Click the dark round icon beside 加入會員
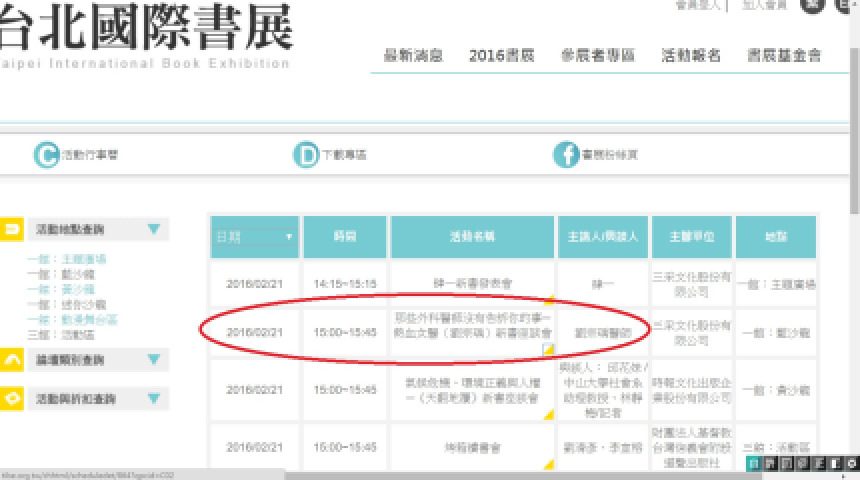 tap(811, 6)
